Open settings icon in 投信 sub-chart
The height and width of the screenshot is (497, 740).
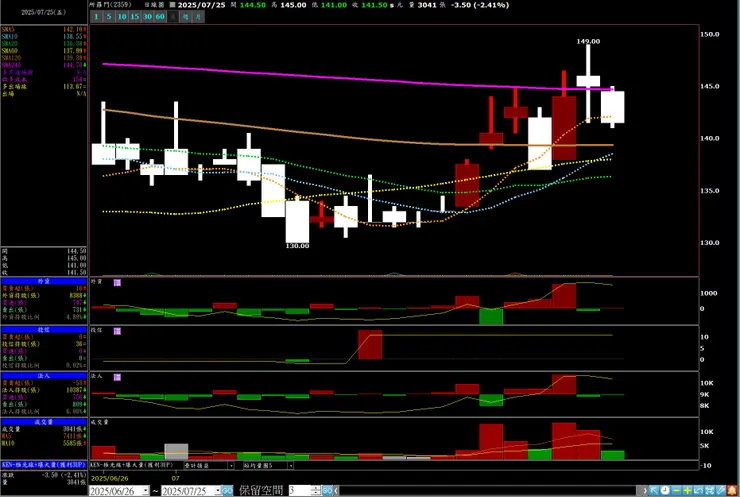click(117, 331)
